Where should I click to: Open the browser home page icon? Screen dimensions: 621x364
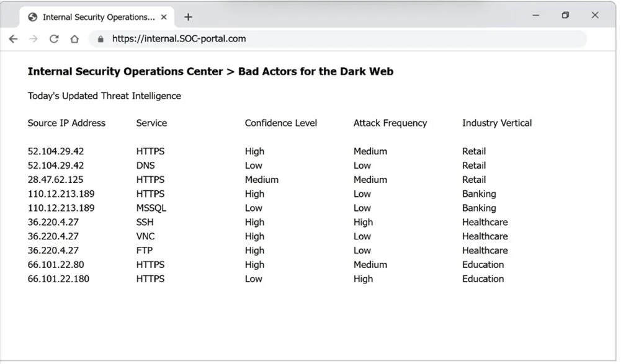[x=74, y=39]
